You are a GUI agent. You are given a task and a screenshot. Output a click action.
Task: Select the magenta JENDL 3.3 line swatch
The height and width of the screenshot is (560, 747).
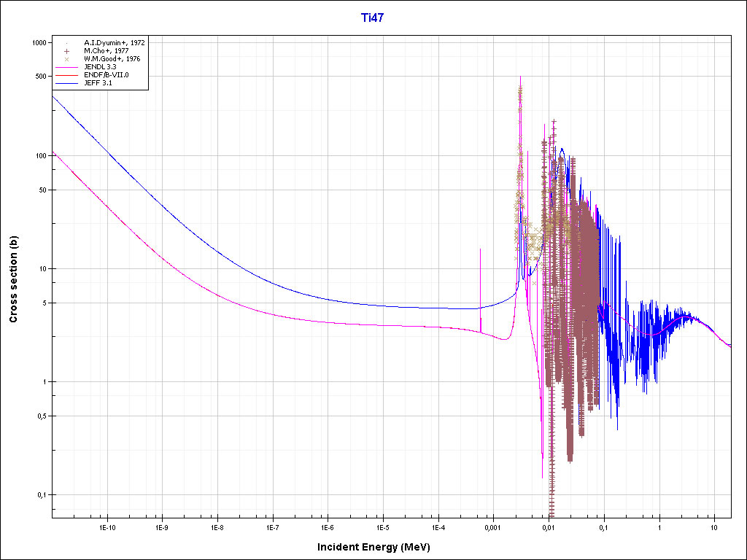(x=66, y=67)
